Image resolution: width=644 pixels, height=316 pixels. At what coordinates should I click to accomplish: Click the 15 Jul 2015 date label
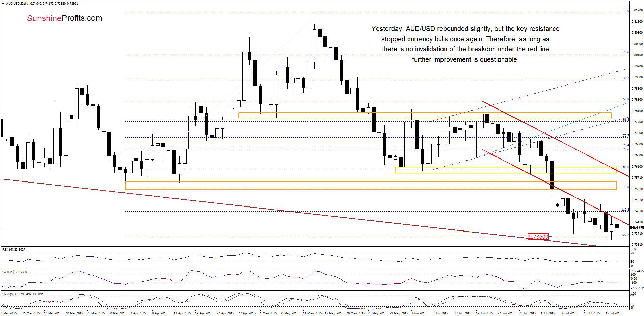point(613,313)
